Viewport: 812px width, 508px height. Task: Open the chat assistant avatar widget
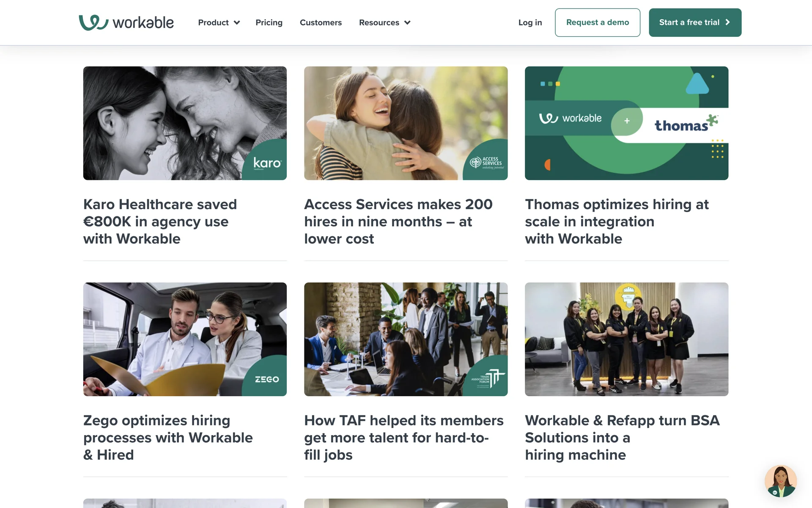point(780,481)
